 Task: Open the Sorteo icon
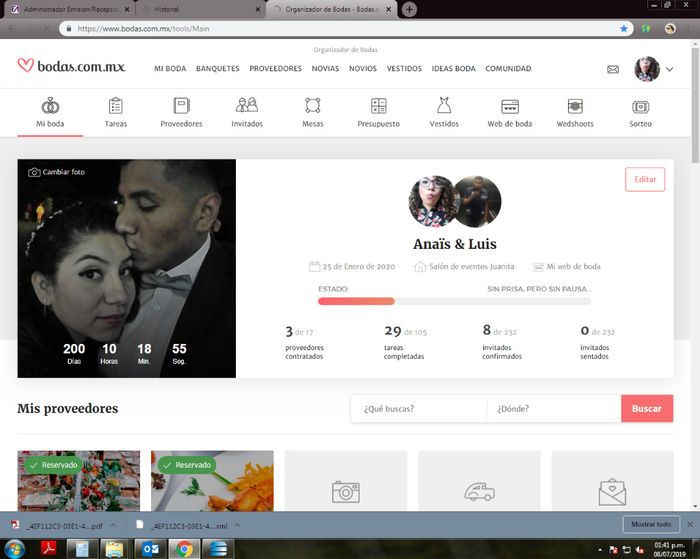click(x=640, y=106)
